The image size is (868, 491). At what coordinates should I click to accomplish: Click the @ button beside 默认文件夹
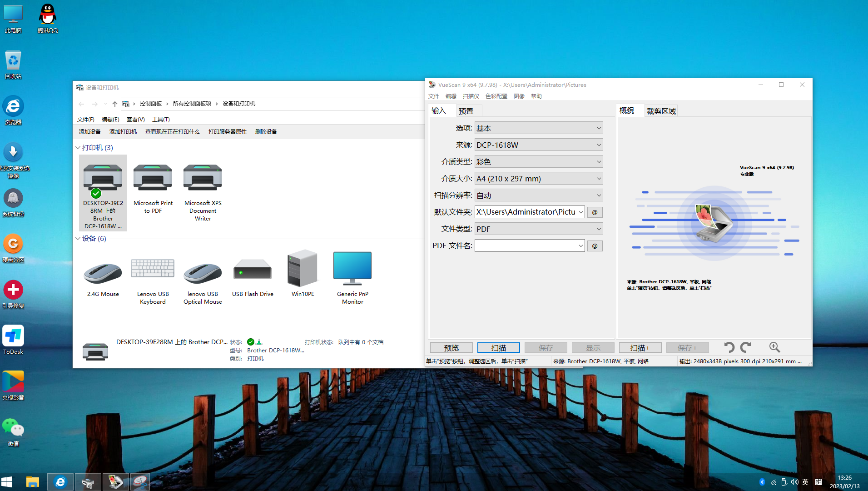595,212
